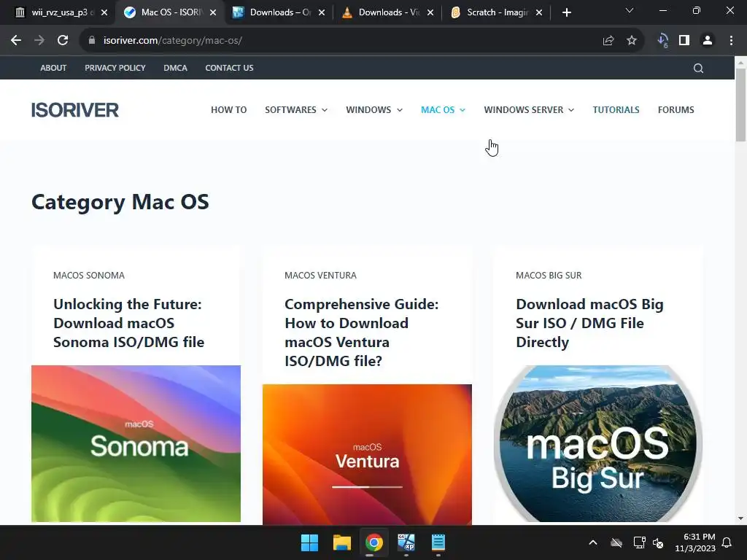Open Chrome's three-dot menu
The width and height of the screenshot is (747, 560).
[731, 41]
